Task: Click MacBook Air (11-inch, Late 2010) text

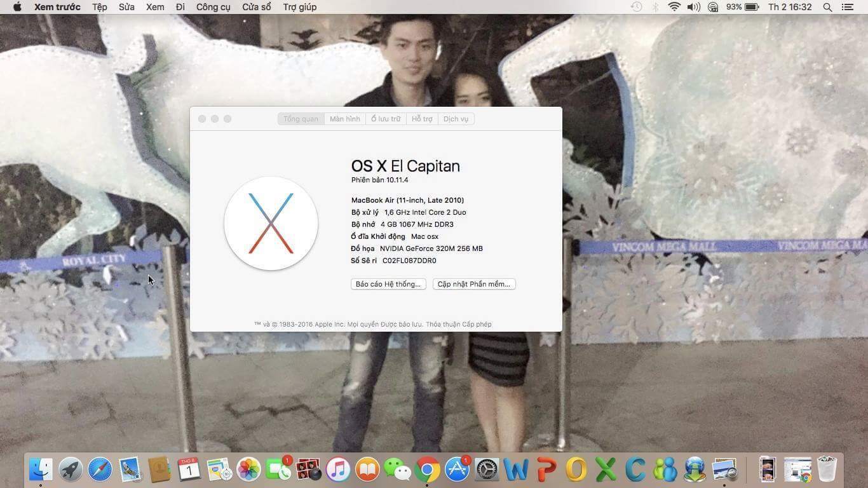Action: pos(407,200)
